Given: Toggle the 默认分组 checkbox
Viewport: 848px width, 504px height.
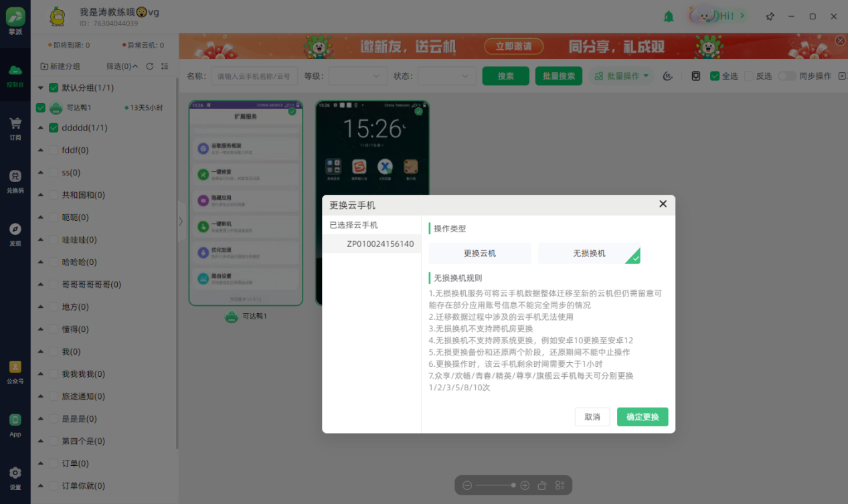Looking at the screenshot, I should [54, 88].
